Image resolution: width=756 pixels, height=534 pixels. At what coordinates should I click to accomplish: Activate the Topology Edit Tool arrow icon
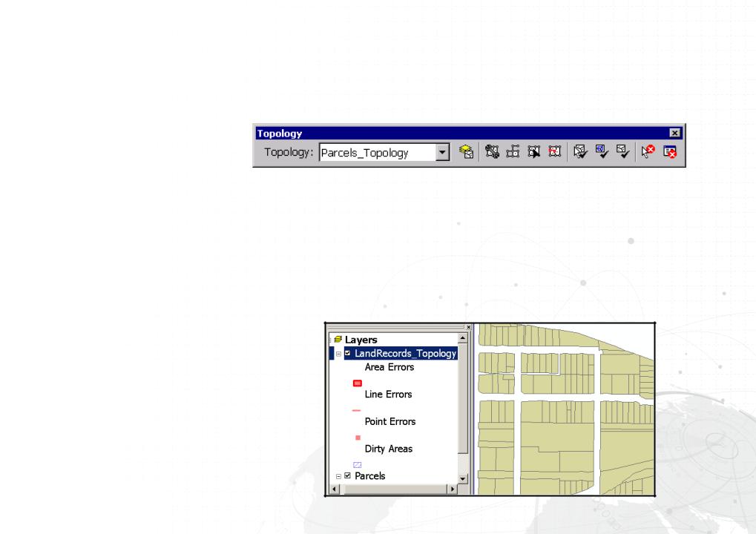(533, 152)
